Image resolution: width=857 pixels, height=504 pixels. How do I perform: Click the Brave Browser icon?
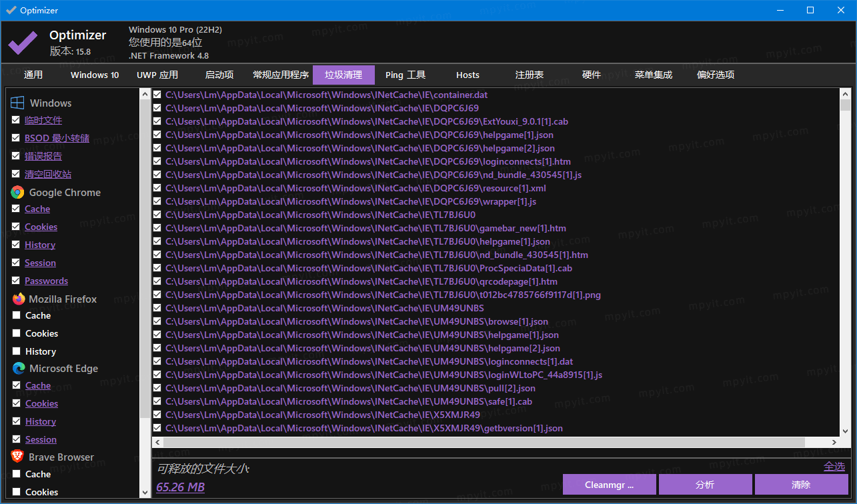click(17, 457)
